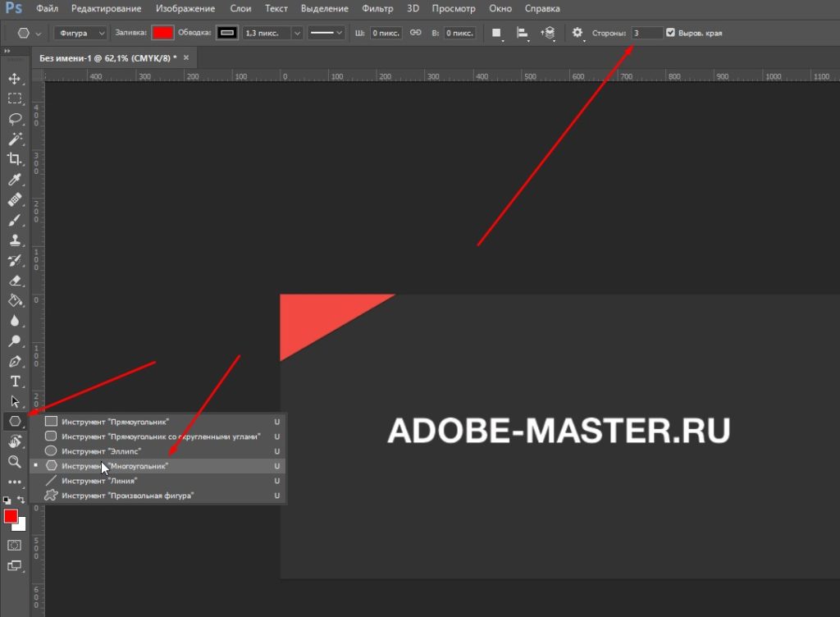Image resolution: width=840 pixels, height=617 pixels.
Task: Open the Фильтр menu
Action: pos(377,8)
